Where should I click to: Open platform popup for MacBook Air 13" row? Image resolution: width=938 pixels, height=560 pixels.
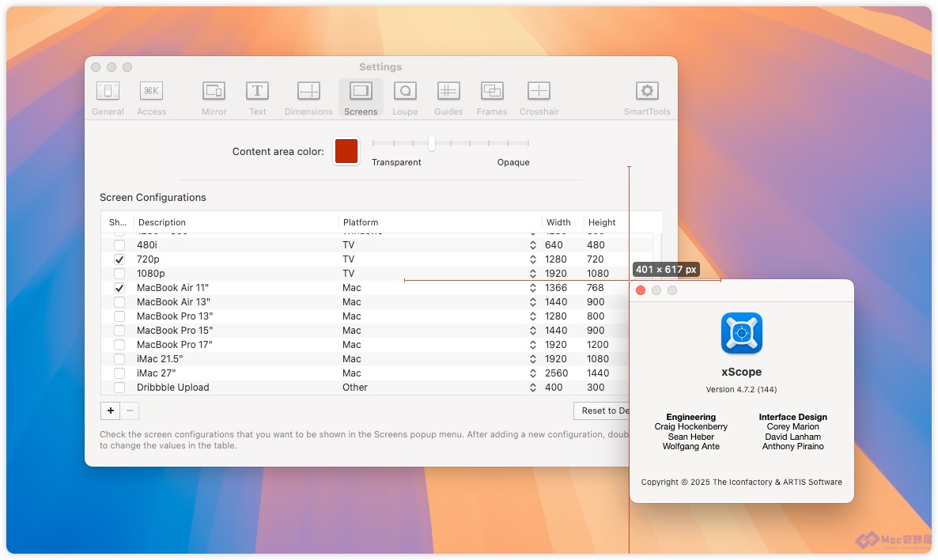[532, 302]
